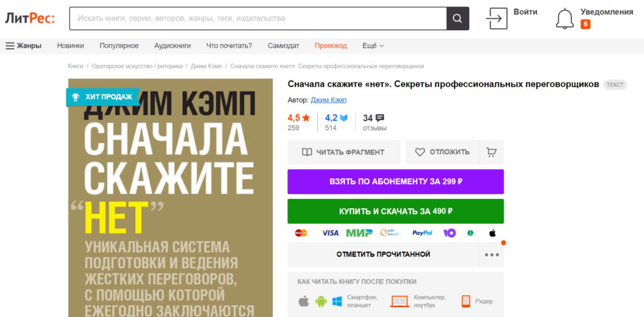Open author link "Джим Кэмп"
Screen dimensions: 644x317
pyautogui.click(x=328, y=100)
